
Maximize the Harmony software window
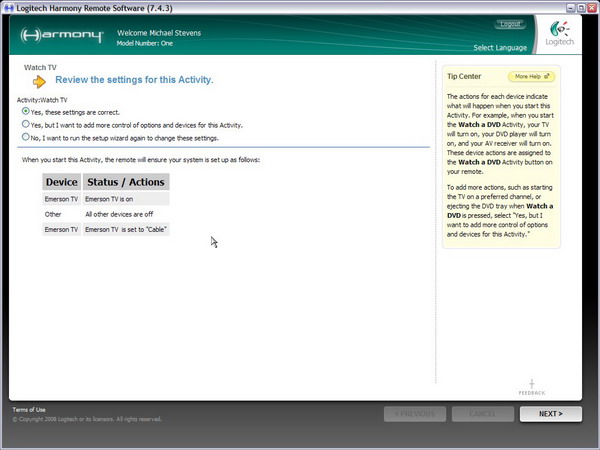pos(581,8)
